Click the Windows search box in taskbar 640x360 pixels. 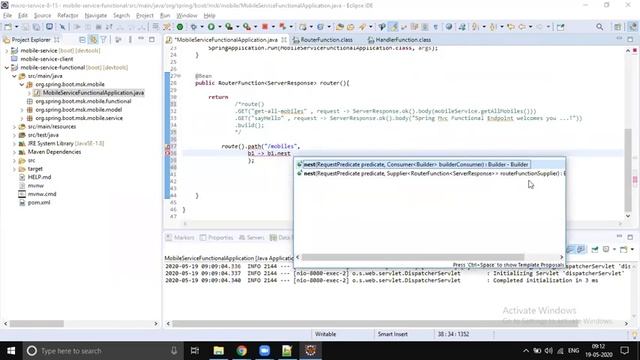point(102,351)
